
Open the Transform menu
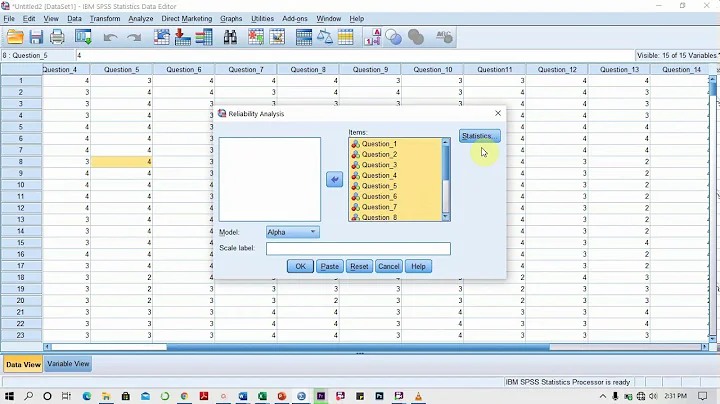[x=105, y=19]
